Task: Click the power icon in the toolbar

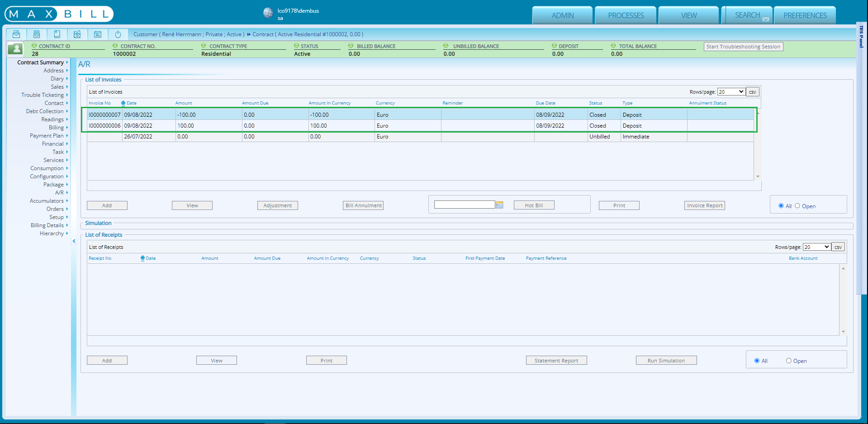Action: [118, 34]
